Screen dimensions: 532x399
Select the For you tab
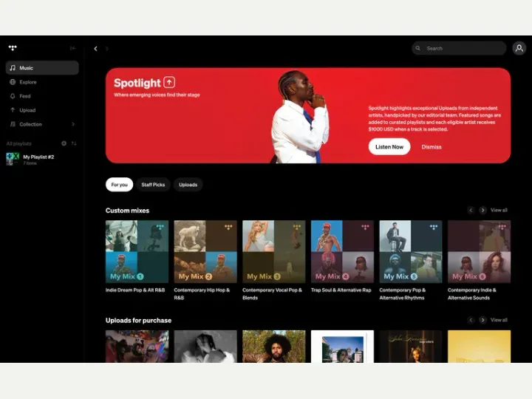(x=120, y=185)
